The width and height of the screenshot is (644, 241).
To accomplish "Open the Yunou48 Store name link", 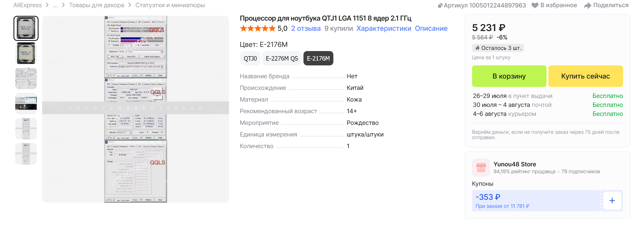I will click(515, 164).
